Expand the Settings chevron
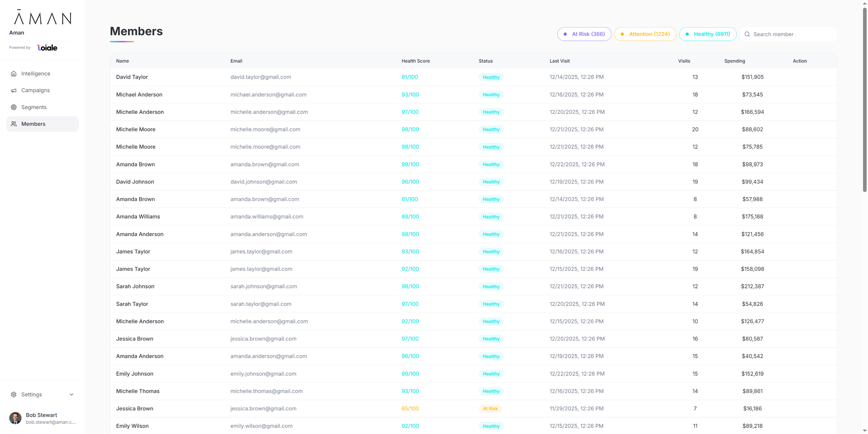 pos(72,394)
